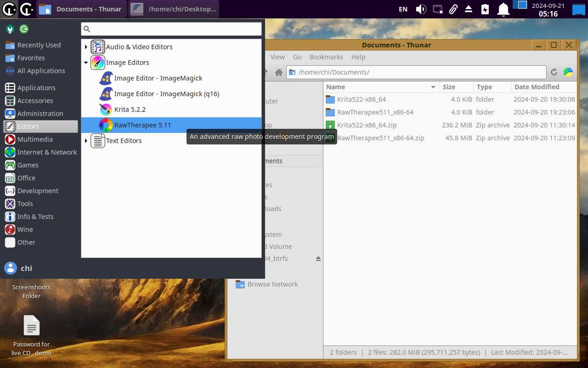Focus the application menu search field
The width and height of the screenshot is (588, 368).
171,29
